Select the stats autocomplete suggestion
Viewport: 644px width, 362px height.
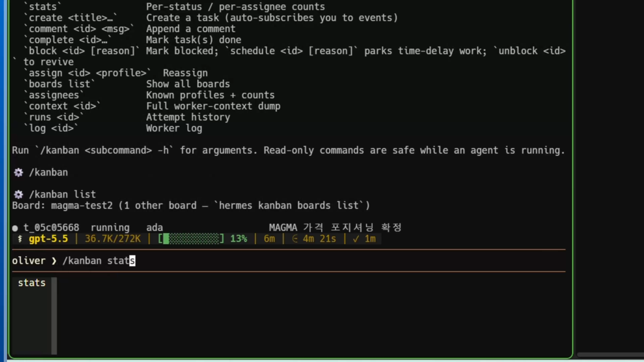point(32,283)
